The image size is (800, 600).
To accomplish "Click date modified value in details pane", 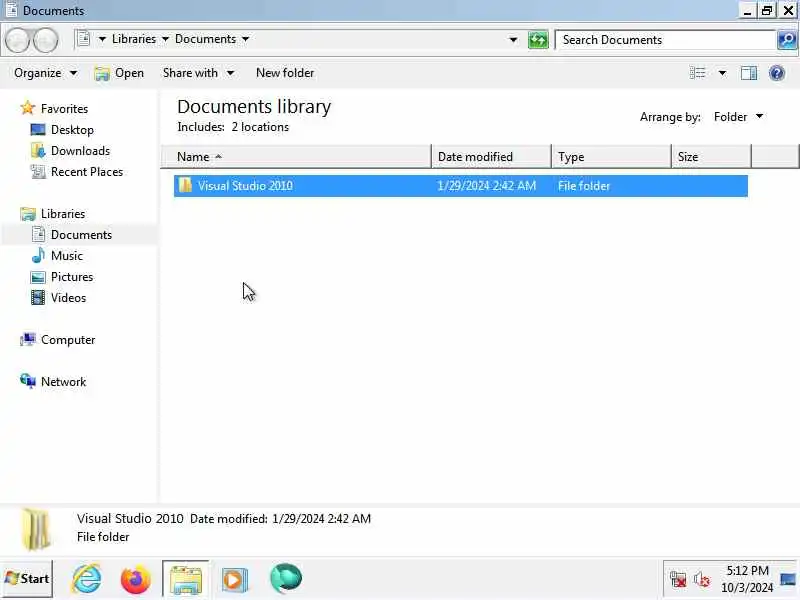I will (x=321, y=519).
